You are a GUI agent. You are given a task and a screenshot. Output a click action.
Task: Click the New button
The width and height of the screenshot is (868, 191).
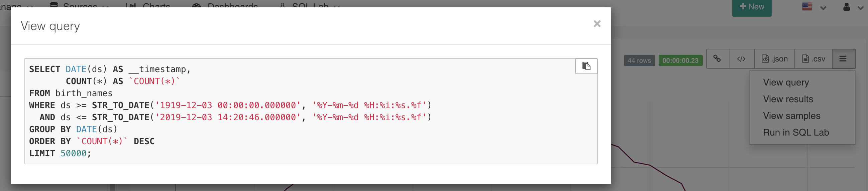(x=751, y=7)
